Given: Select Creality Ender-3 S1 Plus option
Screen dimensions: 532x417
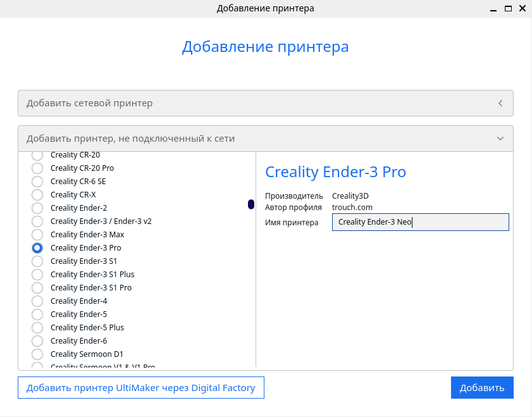Looking at the screenshot, I should pyautogui.click(x=37, y=275).
